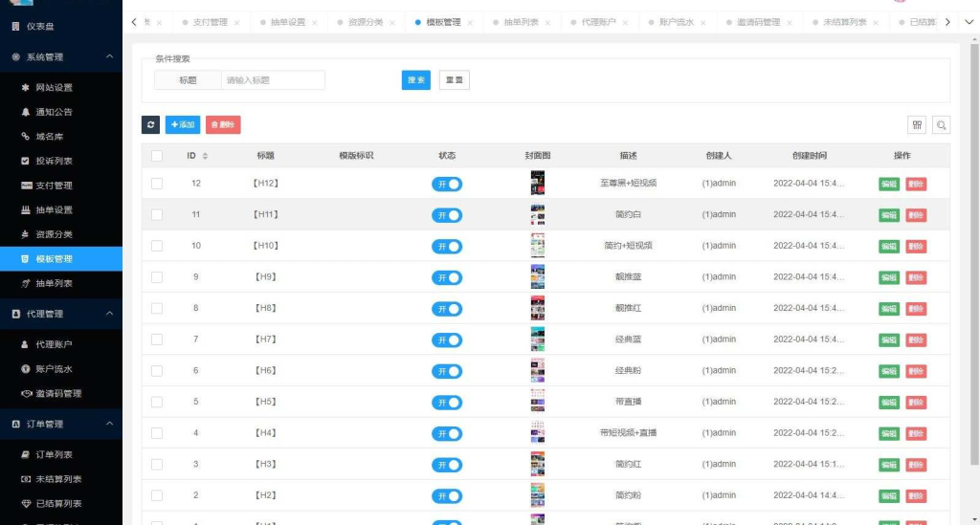Select 模板管理 in the sidebar menu

[61, 259]
